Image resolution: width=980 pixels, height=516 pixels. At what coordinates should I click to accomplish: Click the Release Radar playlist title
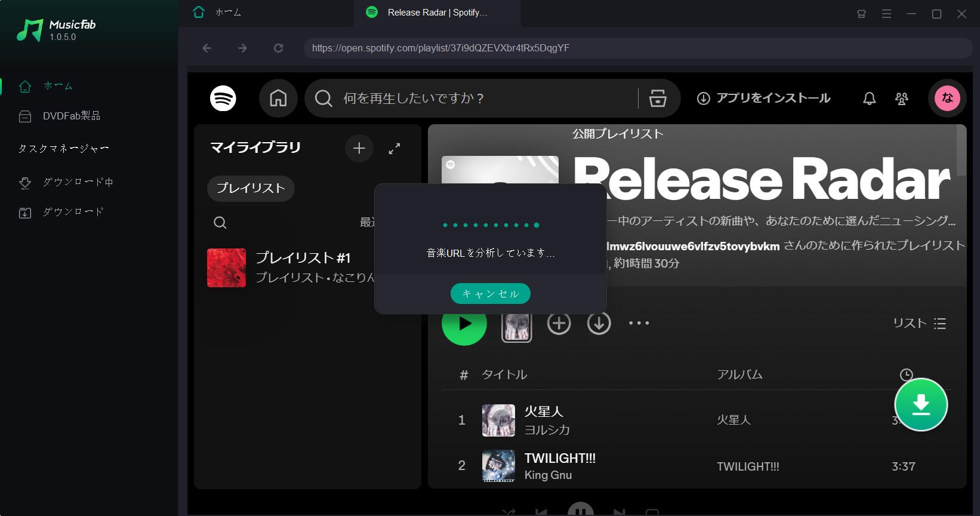pos(762,179)
